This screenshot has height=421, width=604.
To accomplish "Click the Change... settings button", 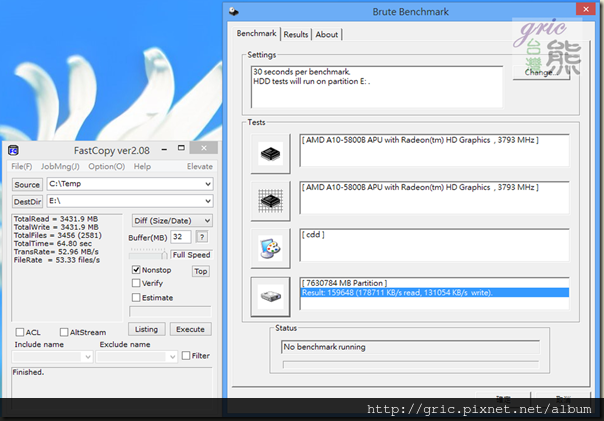I will [541, 72].
